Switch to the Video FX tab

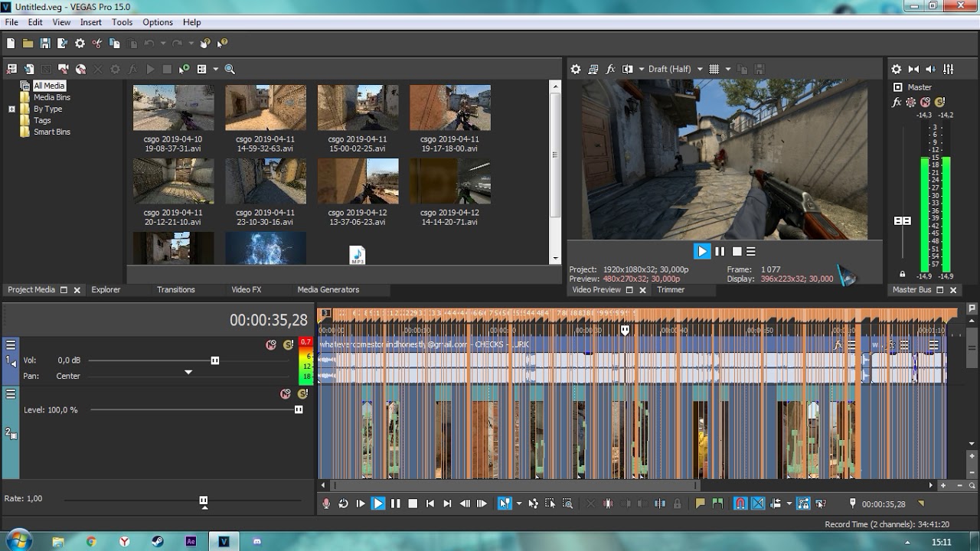(247, 289)
